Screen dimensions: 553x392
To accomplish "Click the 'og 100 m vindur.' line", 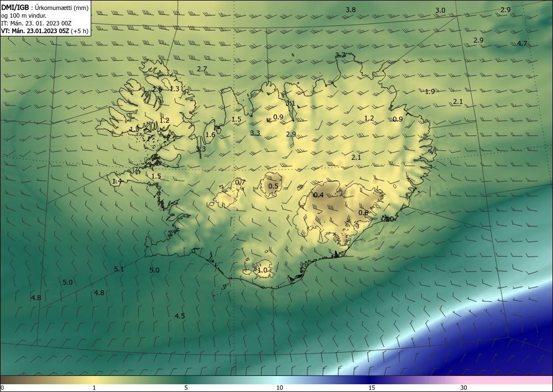I will [24, 15].
